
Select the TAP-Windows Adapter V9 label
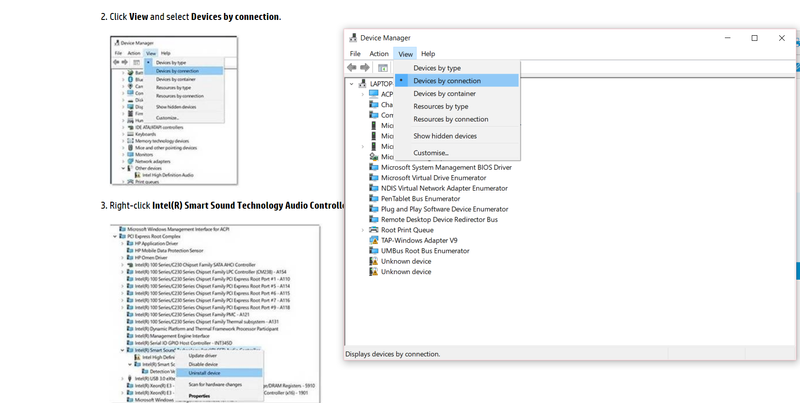click(419, 240)
